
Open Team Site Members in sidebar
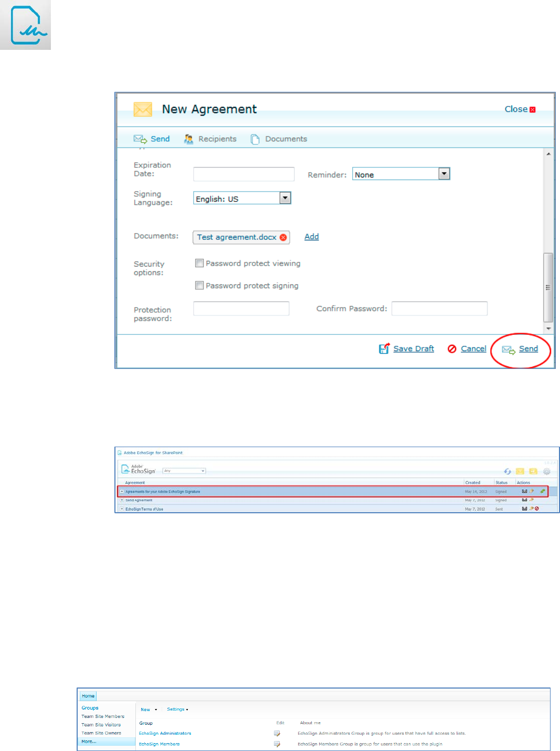coord(103,716)
